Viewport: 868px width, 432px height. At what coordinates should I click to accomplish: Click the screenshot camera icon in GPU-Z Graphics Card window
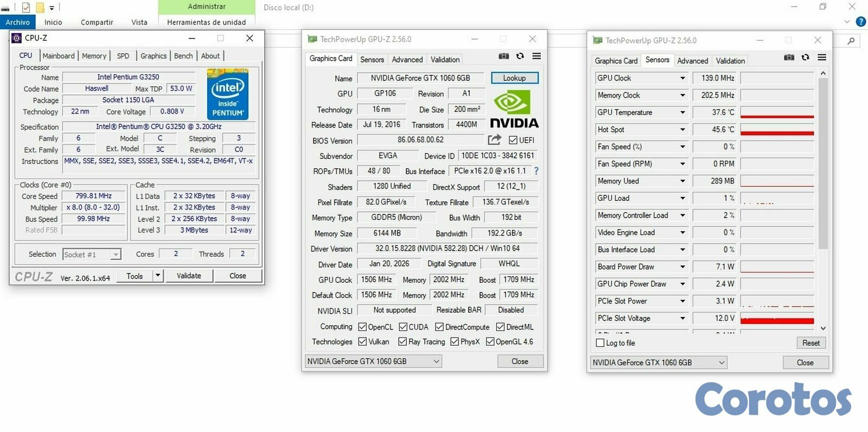(503, 56)
